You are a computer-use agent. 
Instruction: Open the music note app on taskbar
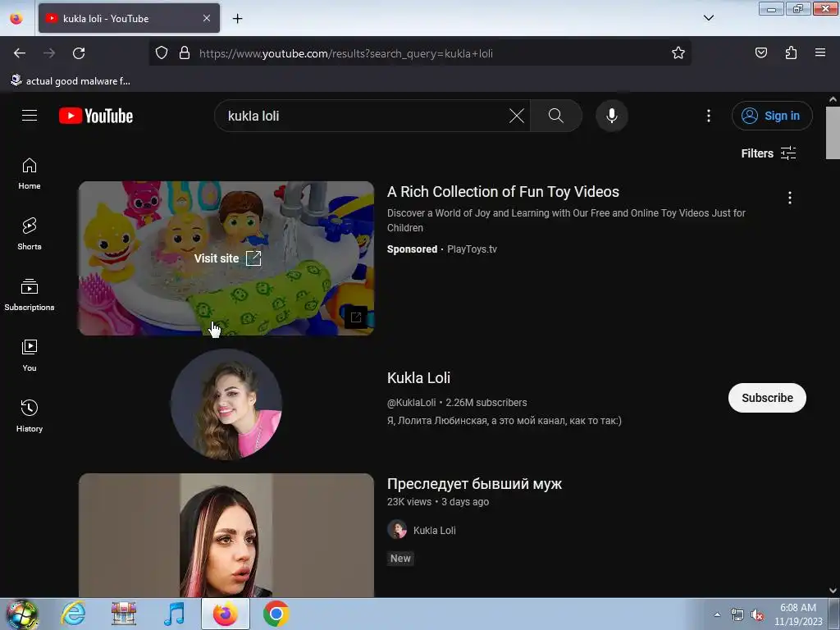[x=174, y=614]
